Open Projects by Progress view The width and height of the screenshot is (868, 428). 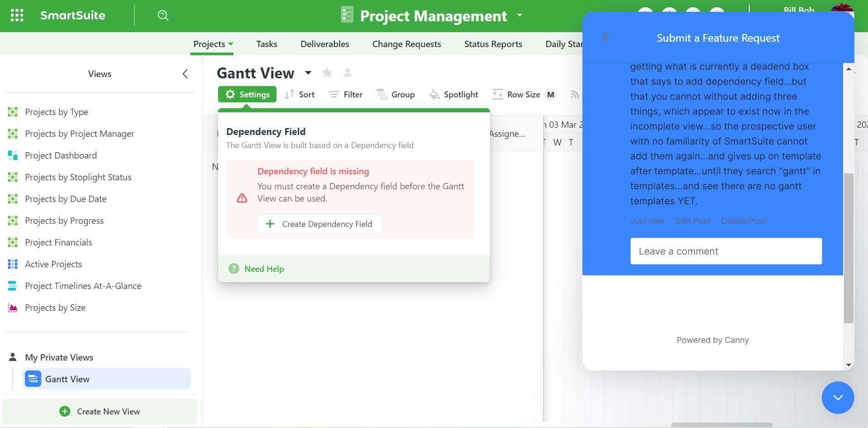[x=64, y=221]
